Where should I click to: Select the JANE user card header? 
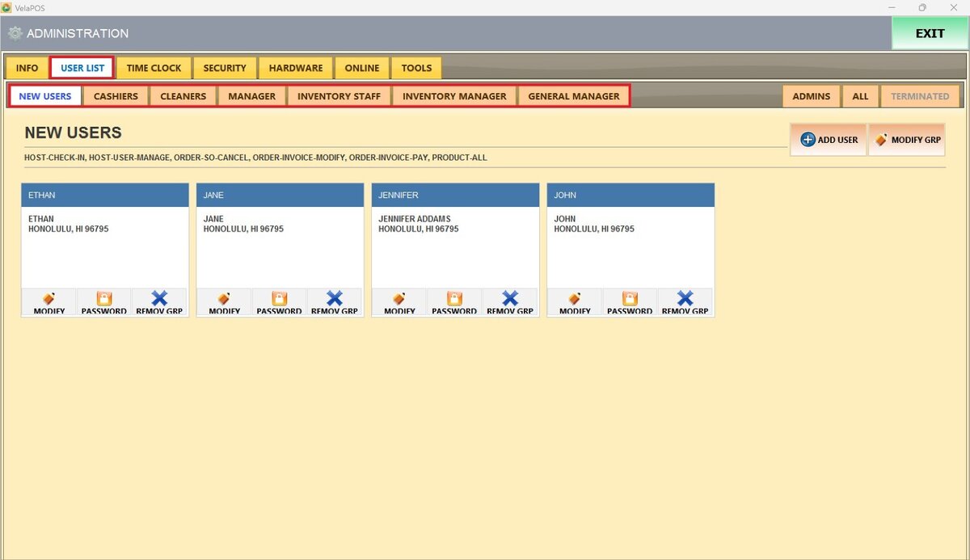(280, 195)
